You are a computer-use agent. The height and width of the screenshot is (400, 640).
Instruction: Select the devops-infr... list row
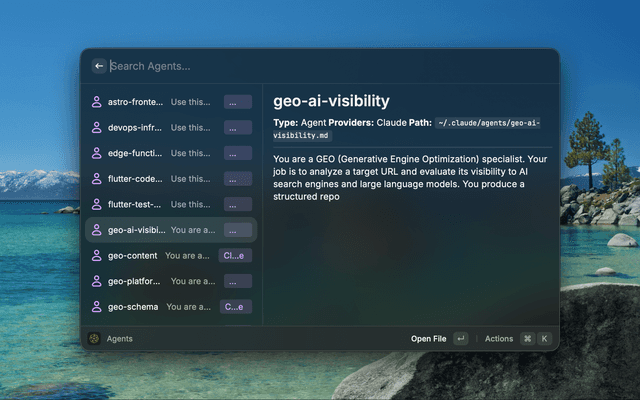(171, 128)
